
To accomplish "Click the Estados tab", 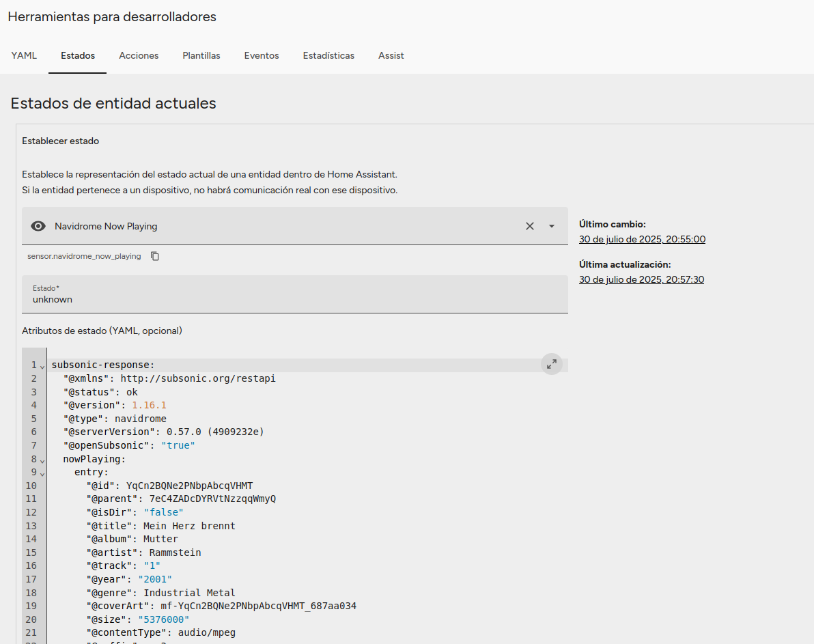I will coord(78,55).
